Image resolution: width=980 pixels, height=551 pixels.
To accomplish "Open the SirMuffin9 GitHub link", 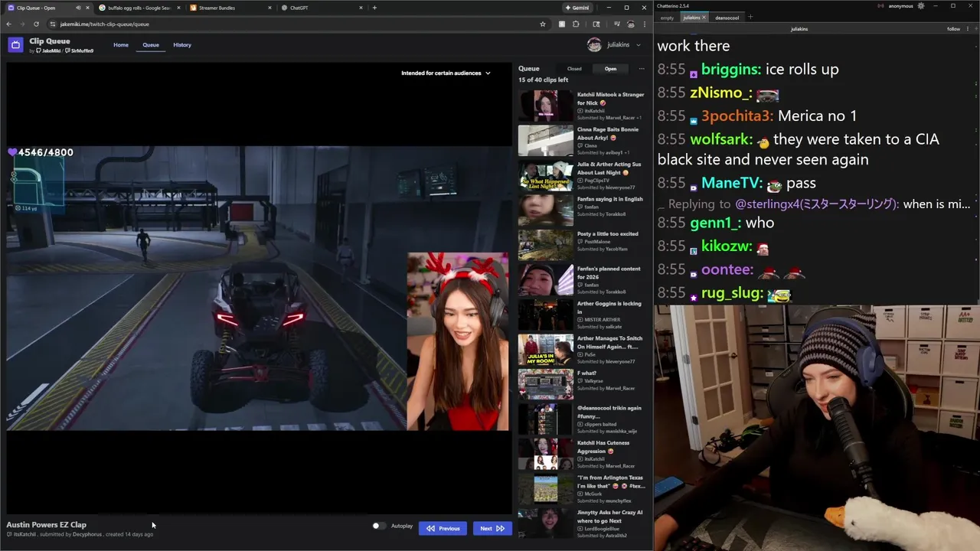I will tap(80, 51).
